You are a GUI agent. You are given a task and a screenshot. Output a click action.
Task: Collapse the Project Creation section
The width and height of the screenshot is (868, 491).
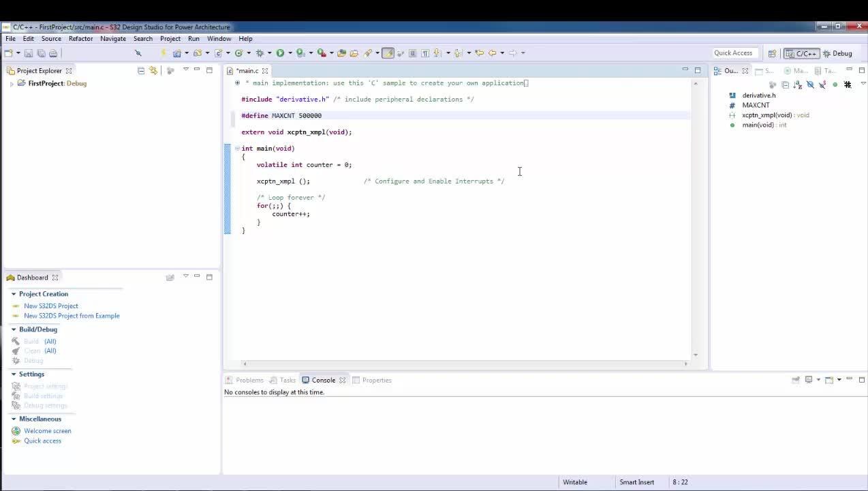(x=13, y=294)
